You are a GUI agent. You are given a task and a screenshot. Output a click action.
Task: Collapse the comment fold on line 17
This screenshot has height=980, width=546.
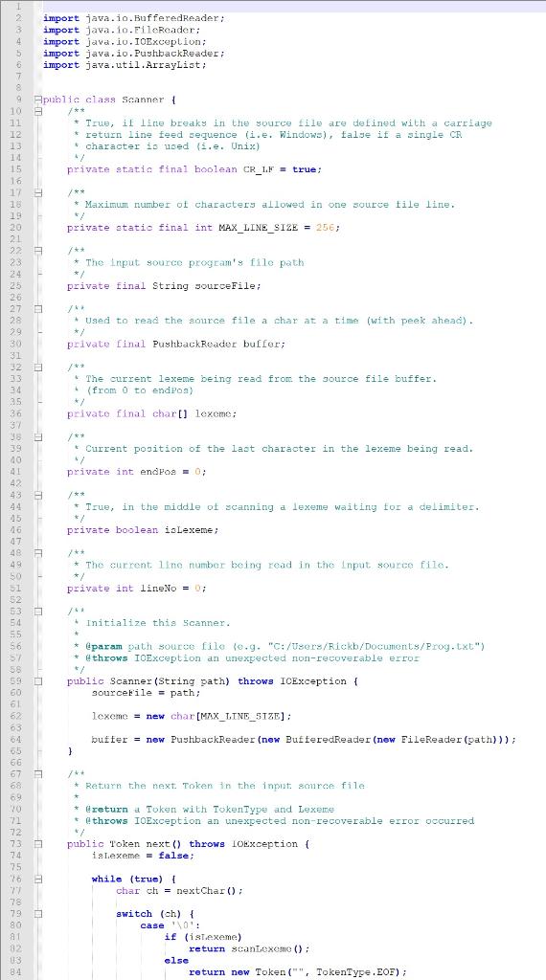pyautogui.click(x=37, y=193)
